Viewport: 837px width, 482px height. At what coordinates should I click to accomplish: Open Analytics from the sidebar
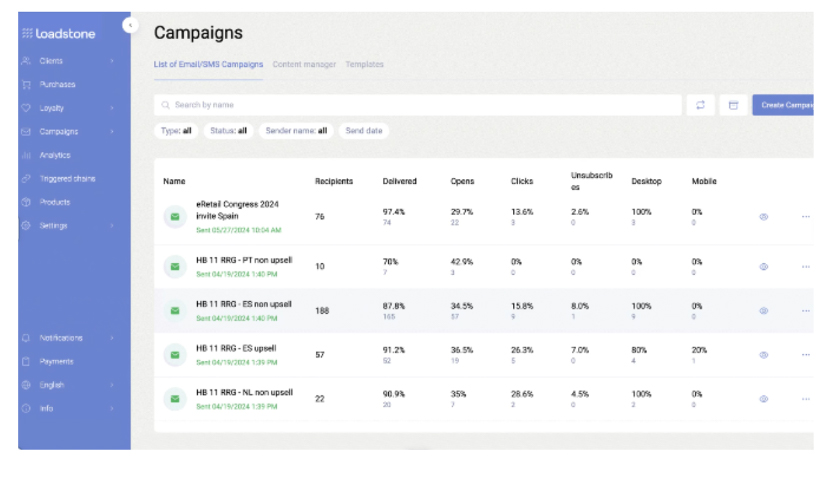[55, 155]
